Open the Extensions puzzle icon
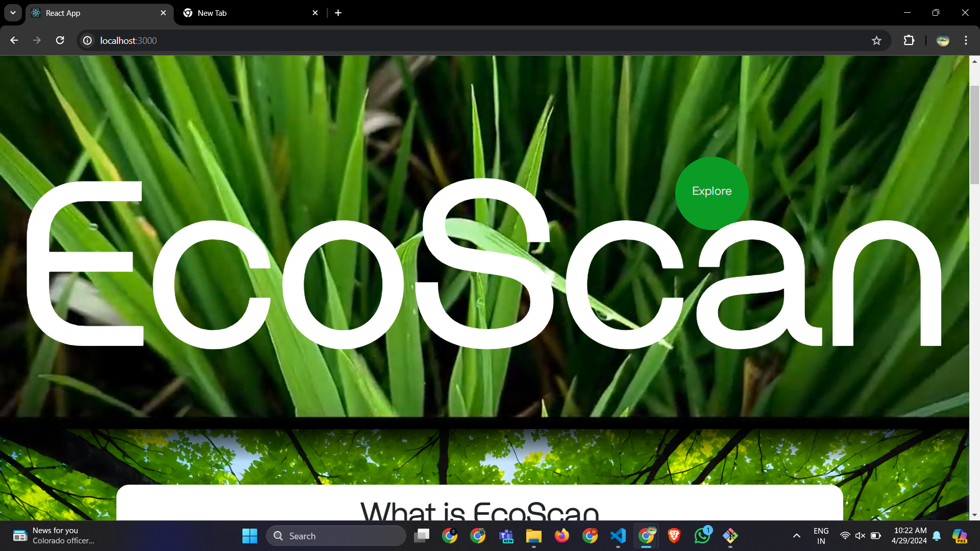980x551 pixels. click(909, 40)
